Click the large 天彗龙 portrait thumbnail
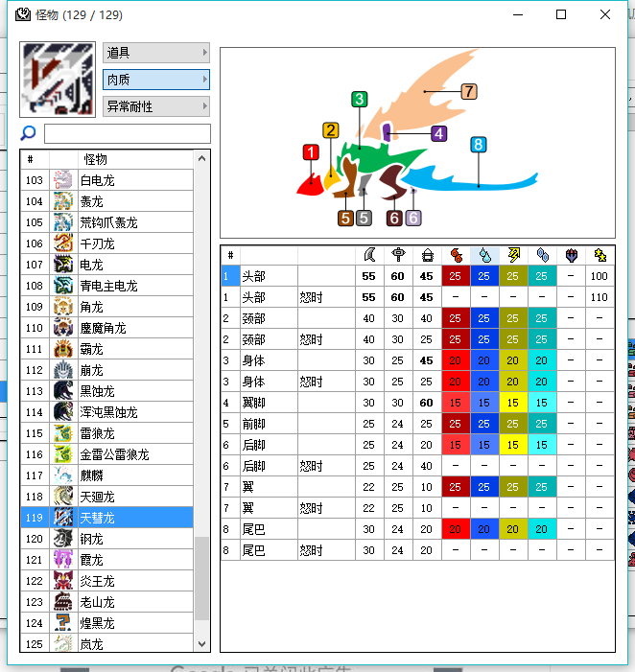The height and width of the screenshot is (672, 635). 58,80
